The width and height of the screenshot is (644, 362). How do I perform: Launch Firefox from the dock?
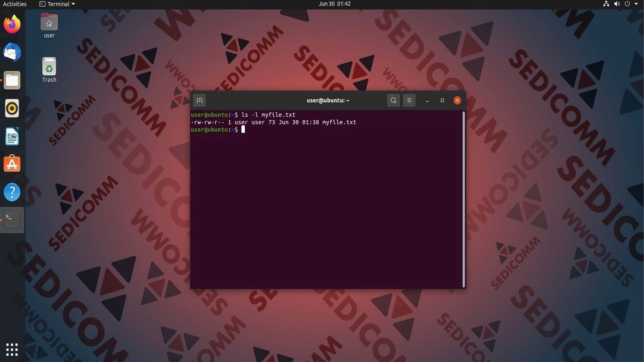point(12,24)
